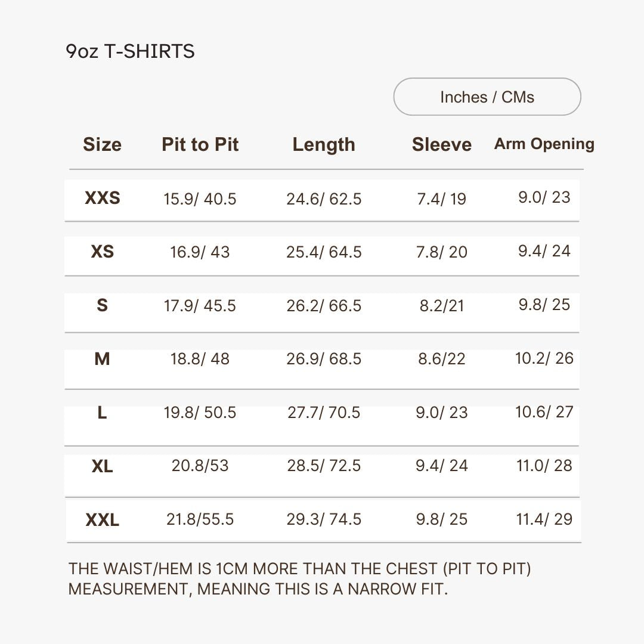Image resolution: width=644 pixels, height=644 pixels.
Task: Select the M length value 26.9/ 68.5
Action: coord(324,359)
